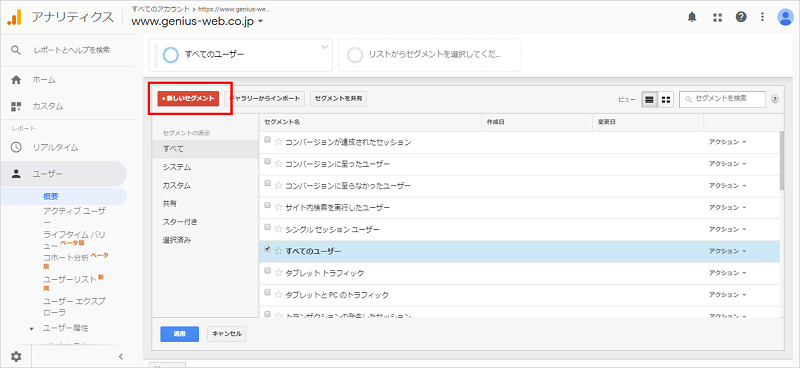Image resolution: width=800 pixels, height=368 pixels.
Task: Show すべて segments filter
Action: [x=206, y=149]
